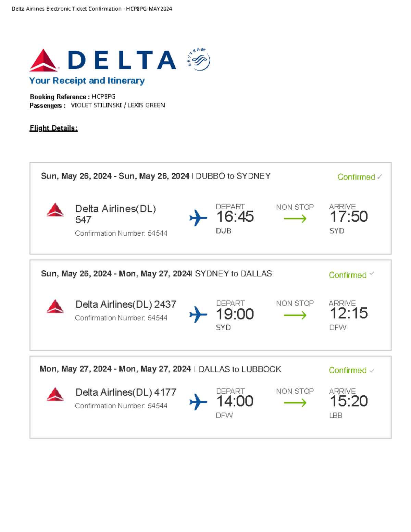
Task: Click Delta logo in Dubbo to Sydney segment
Action: (x=55, y=210)
